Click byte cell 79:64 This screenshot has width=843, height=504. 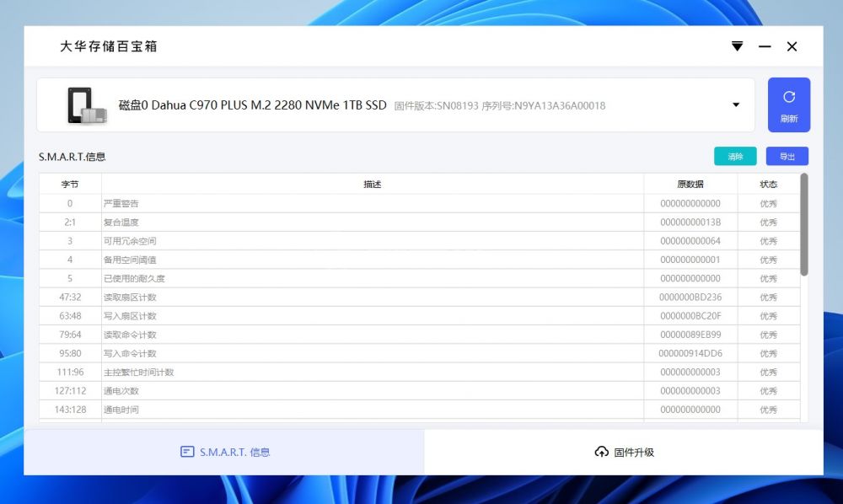(70, 335)
